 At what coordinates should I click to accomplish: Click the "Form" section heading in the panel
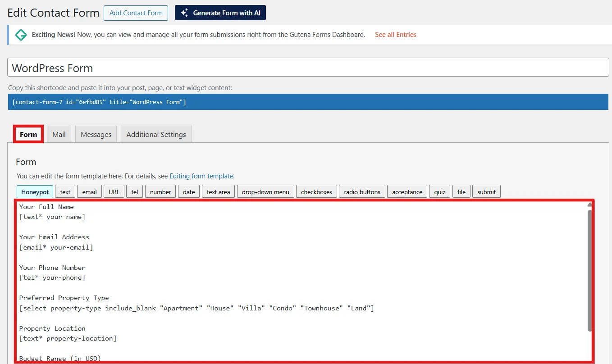pyautogui.click(x=26, y=162)
